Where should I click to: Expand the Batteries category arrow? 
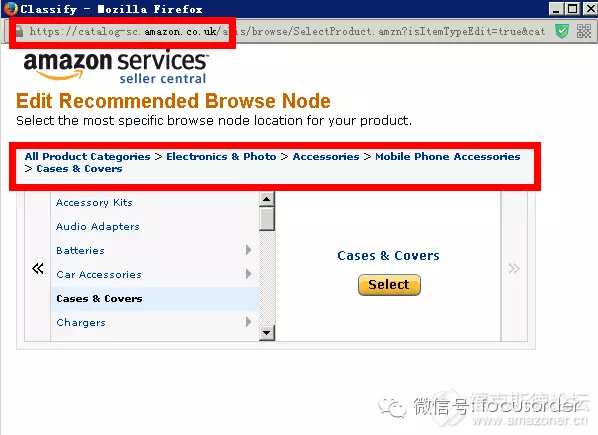pyautogui.click(x=248, y=250)
